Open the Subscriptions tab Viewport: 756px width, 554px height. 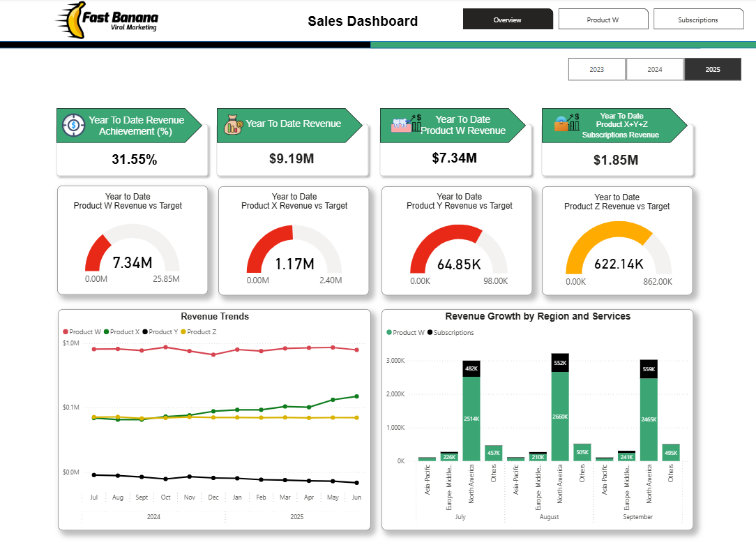[x=698, y=20]
